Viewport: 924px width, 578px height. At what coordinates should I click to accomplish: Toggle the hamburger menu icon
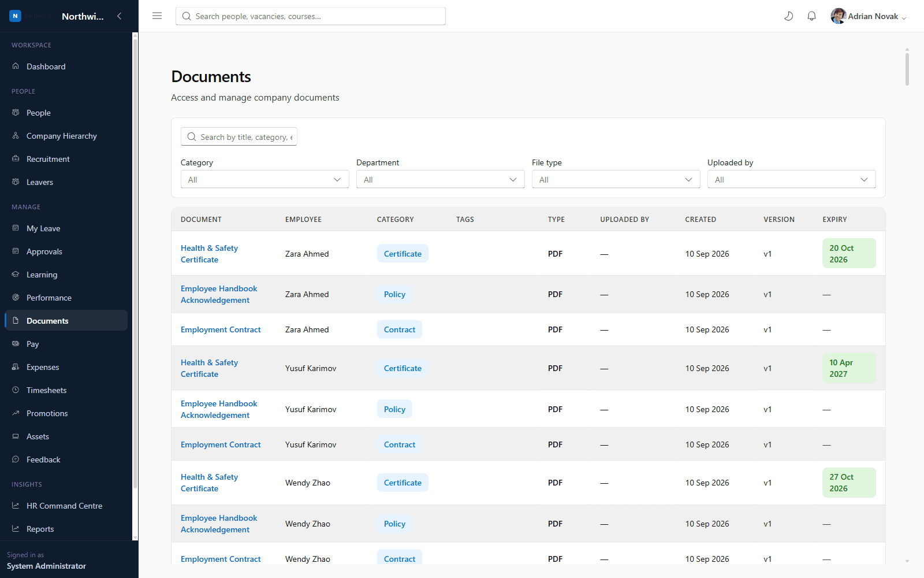click(157, 16)
